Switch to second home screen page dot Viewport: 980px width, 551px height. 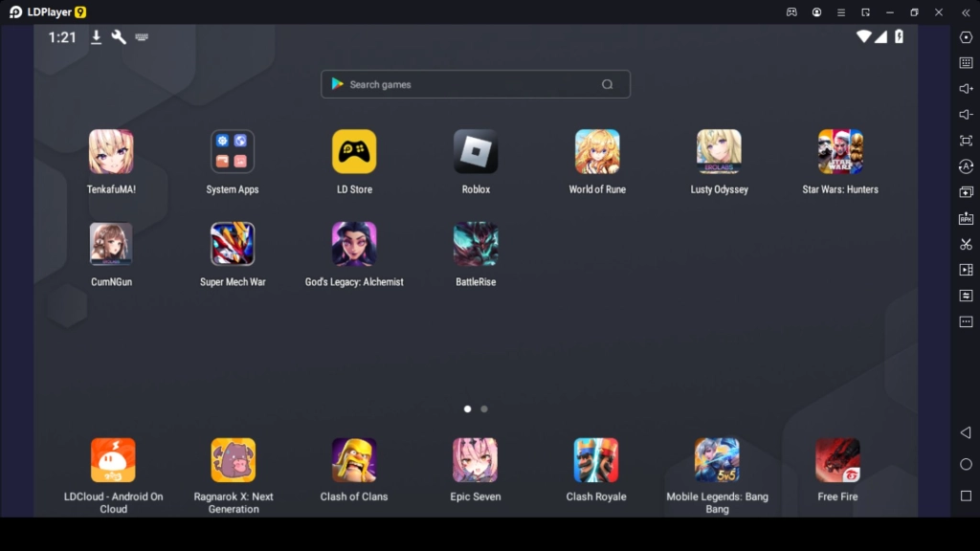(484, 408)
